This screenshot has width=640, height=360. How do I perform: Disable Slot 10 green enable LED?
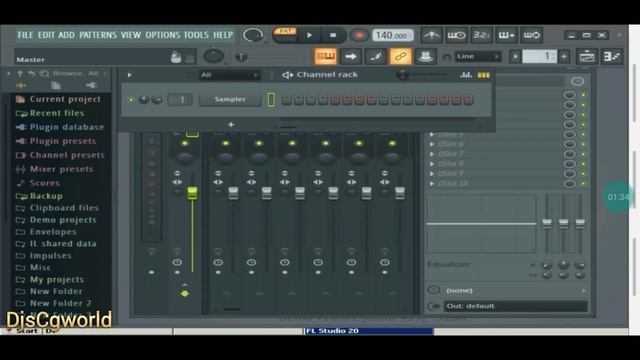583,183
